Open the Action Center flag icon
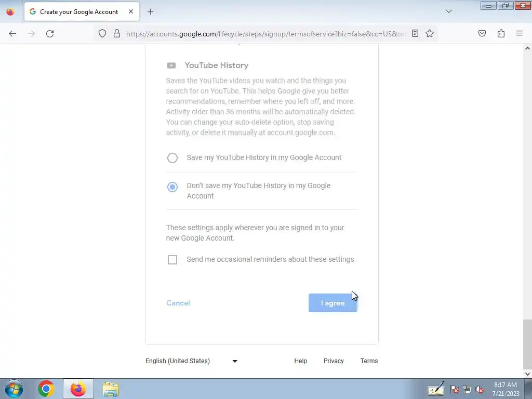Screen dimensions: 532x399 tap(455, 390)
